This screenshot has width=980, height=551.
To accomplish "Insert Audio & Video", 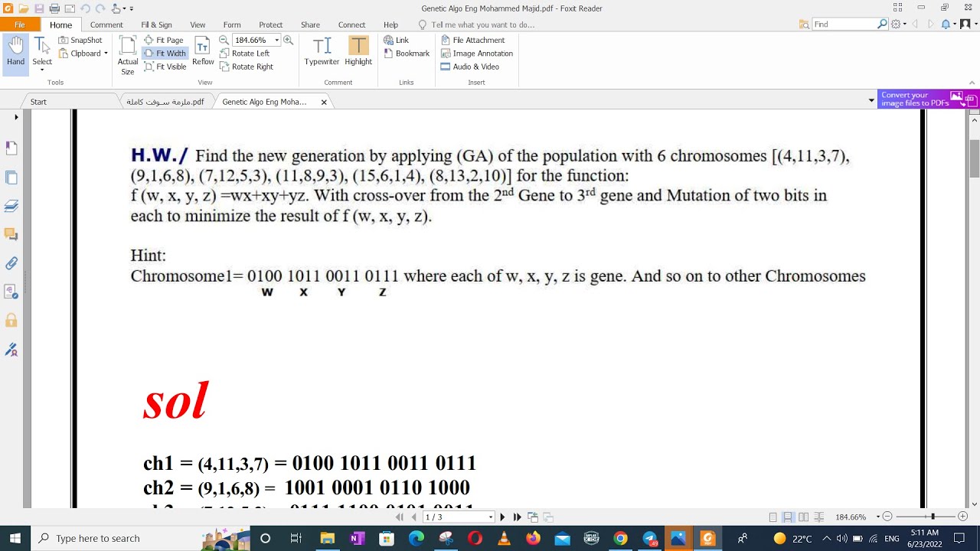I will 469,67.
